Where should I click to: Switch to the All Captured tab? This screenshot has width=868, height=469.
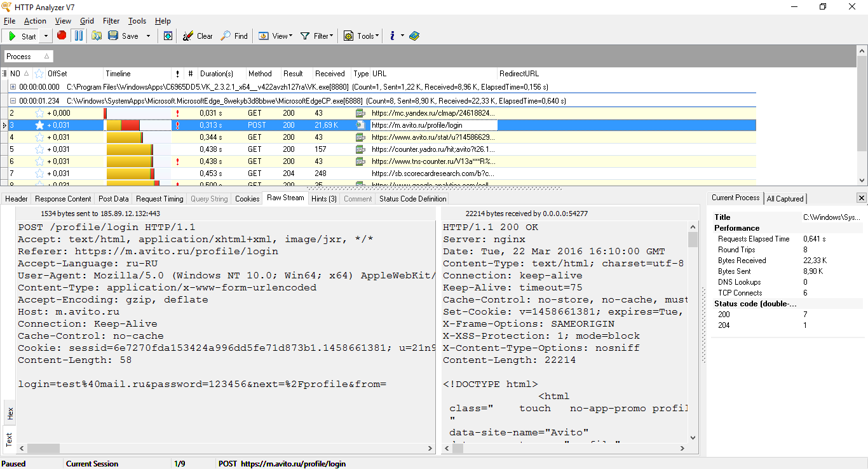pyautogui.click(x=785, y=199)
